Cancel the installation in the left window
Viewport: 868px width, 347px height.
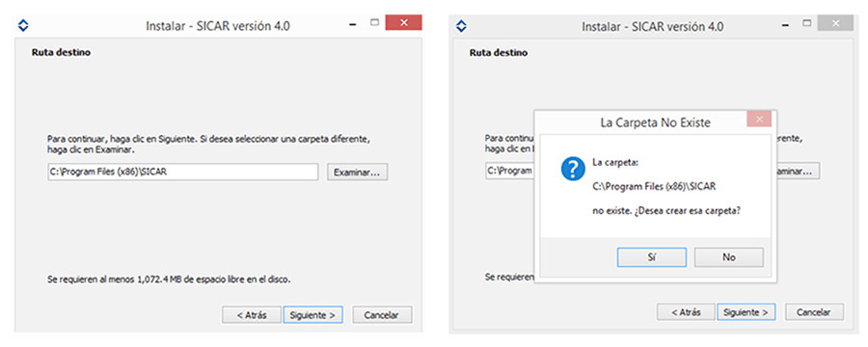[382, 315]
